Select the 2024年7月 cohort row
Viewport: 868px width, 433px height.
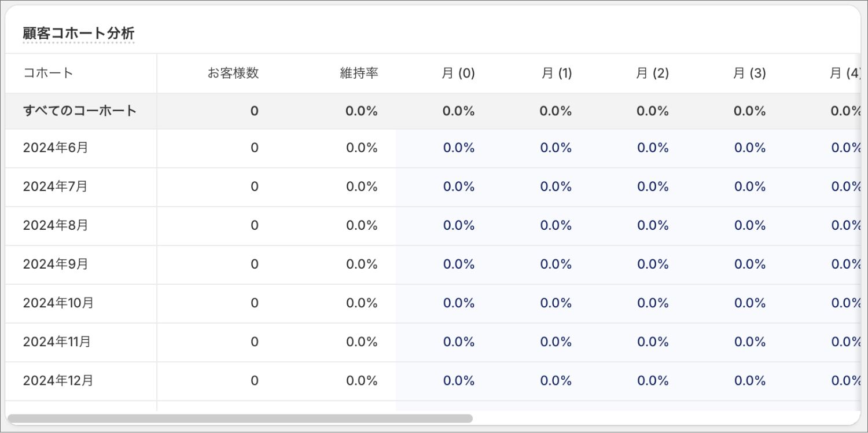[x=56, y=186]
